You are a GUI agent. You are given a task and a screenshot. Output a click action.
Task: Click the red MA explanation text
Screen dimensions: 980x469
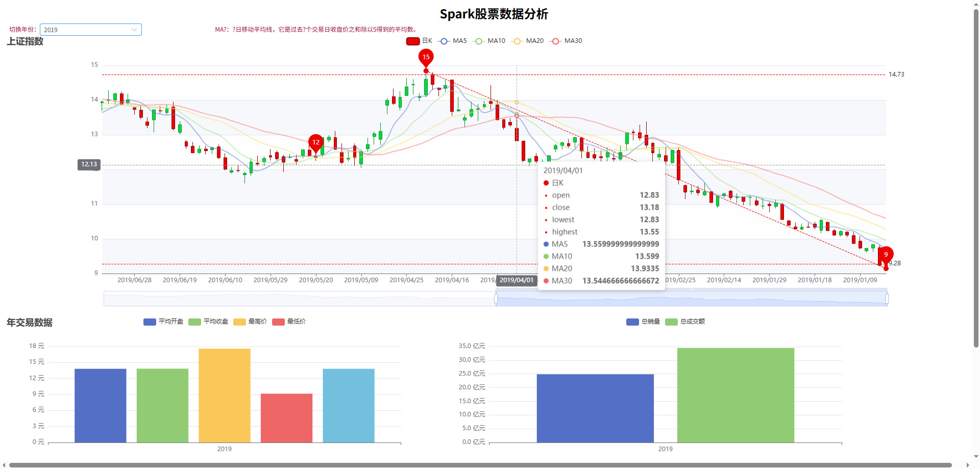point(316,30)
